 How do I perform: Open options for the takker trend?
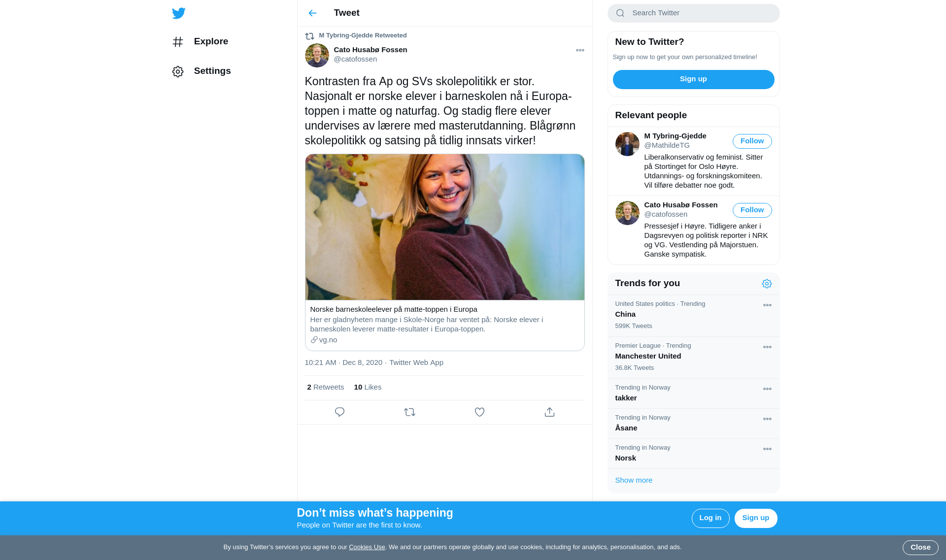(767, 389)
